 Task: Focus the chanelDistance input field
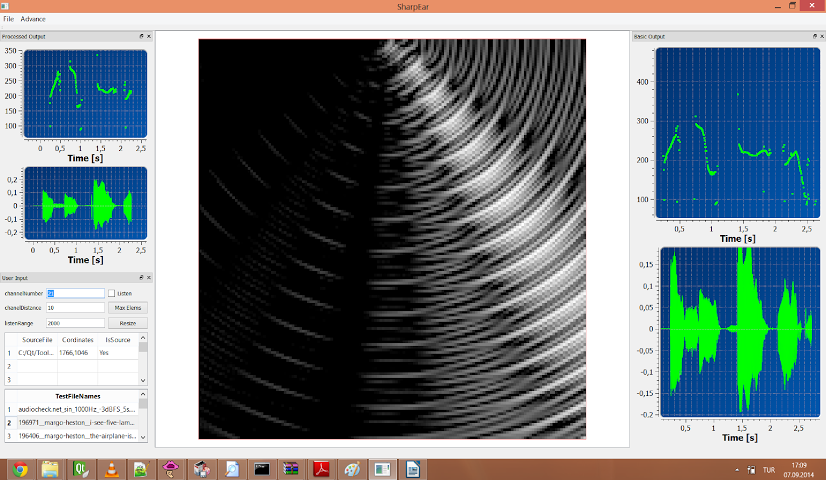click(x=75, y=308)
